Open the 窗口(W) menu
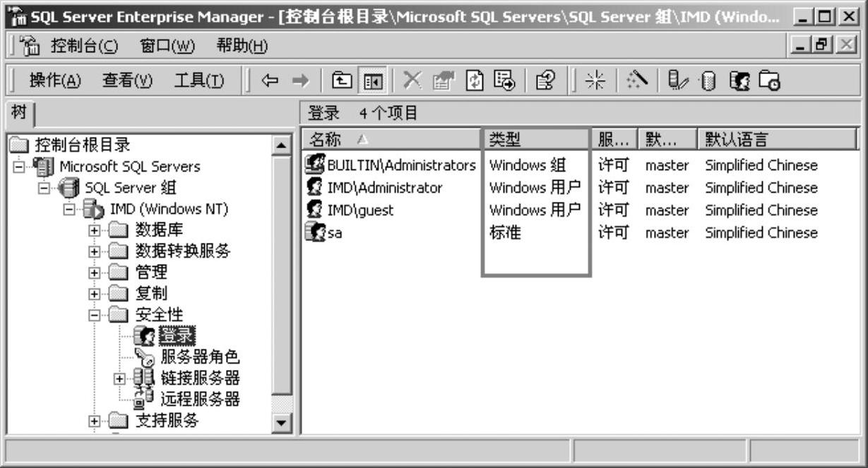The width and height of the screenshot is (868, 468). 167,48
